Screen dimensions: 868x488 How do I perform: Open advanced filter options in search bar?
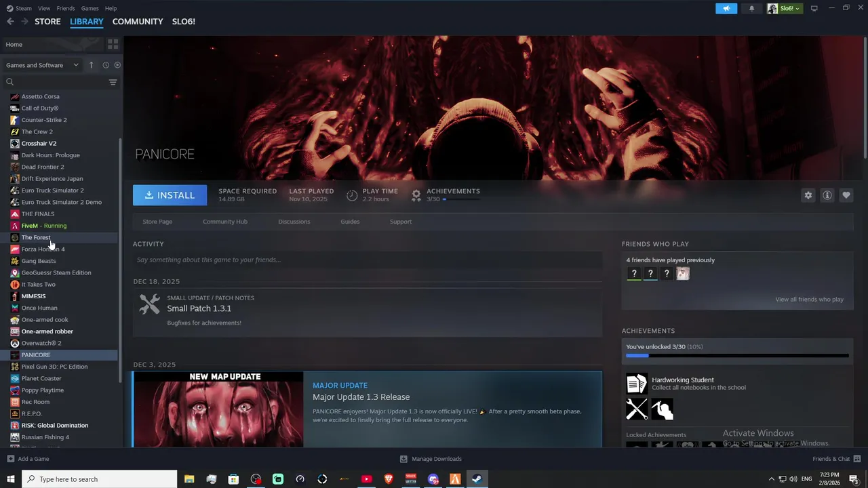(113, 82)
